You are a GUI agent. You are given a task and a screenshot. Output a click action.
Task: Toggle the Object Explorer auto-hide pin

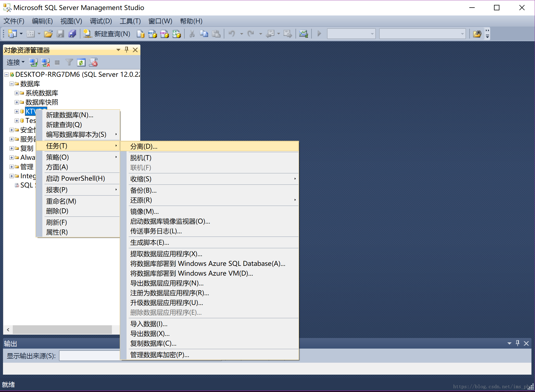(127, 50)
